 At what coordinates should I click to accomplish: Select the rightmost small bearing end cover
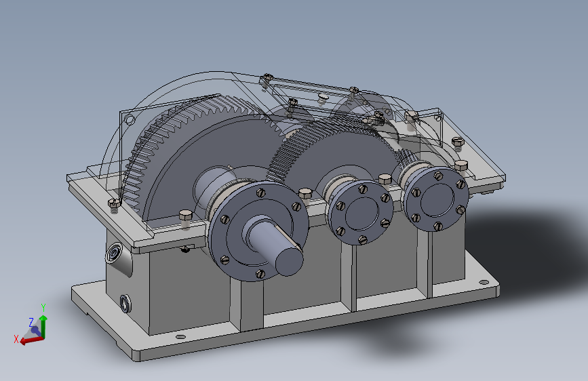point(437,199)
